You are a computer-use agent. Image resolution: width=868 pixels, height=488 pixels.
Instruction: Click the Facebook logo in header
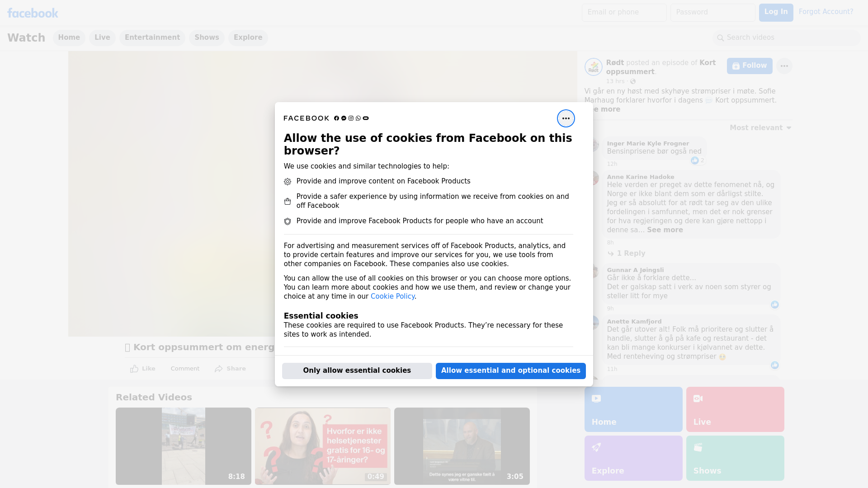tap(33, 13)
